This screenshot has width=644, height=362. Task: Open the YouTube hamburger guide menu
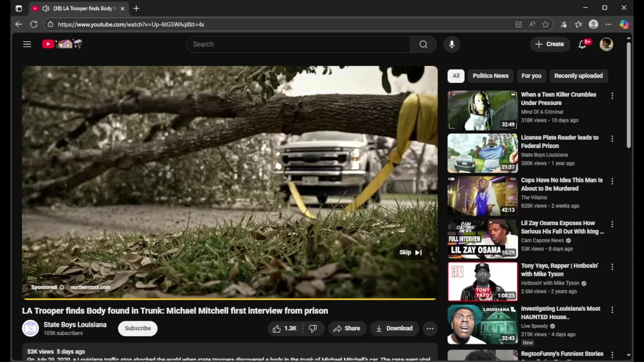tap(27, 44)
